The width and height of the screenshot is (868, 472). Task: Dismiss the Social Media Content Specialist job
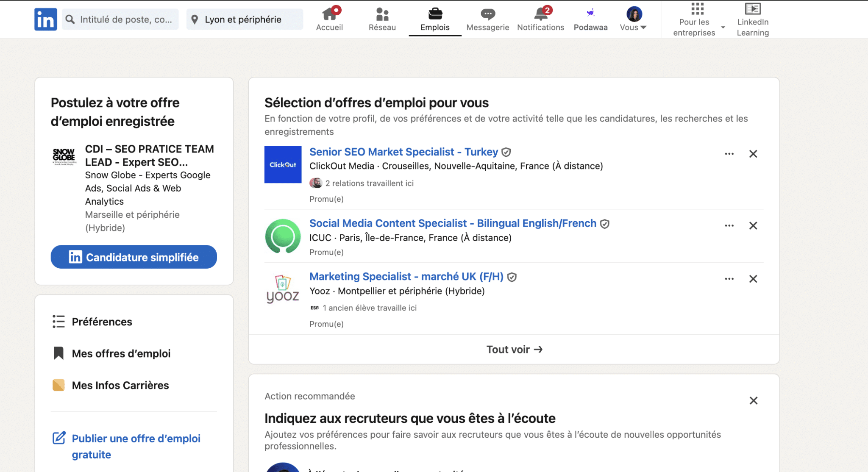pos(753,225)
